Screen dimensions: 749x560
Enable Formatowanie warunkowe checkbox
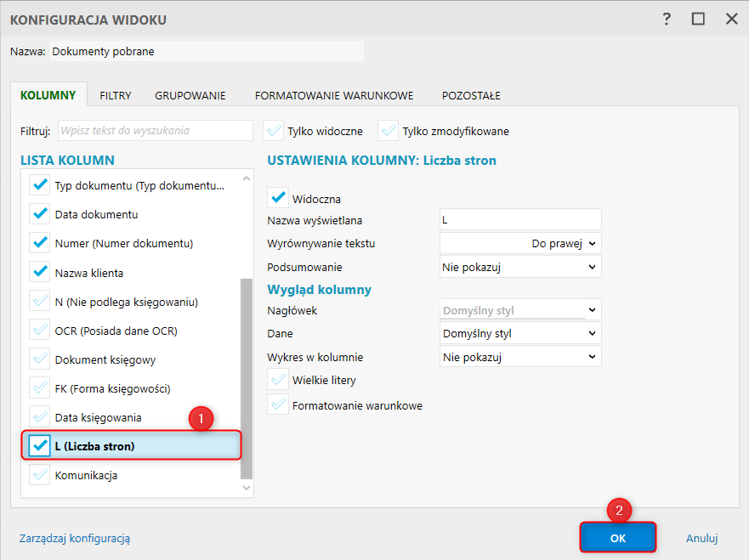click(278, 404)
